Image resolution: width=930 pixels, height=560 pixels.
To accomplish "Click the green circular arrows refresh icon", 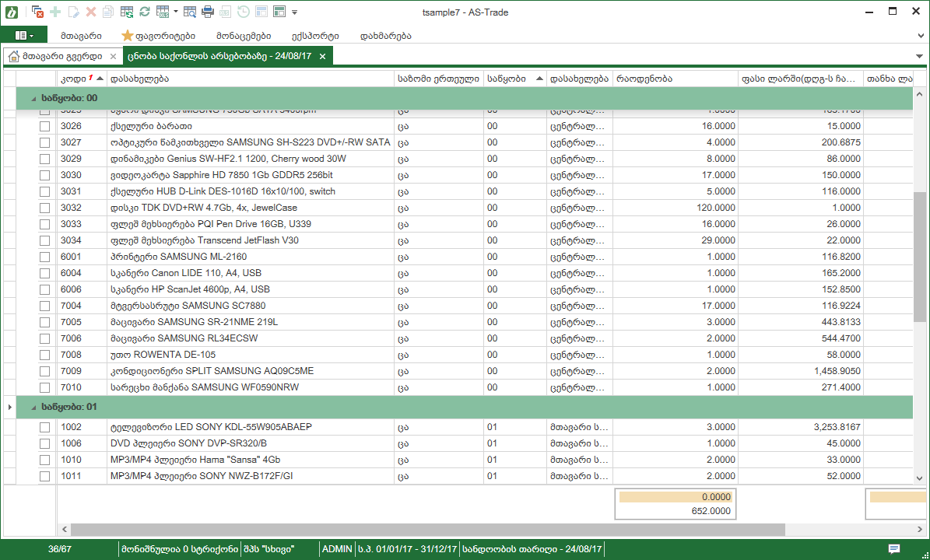I will coord(144,12).
